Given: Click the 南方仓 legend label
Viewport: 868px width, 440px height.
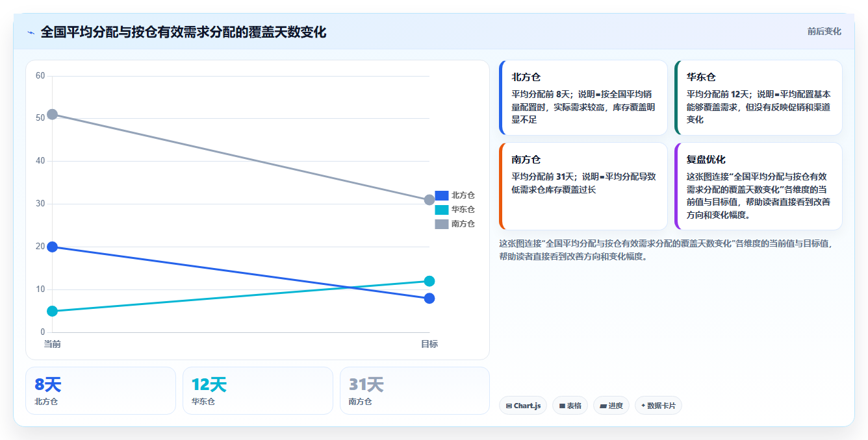Looking at the screenshot, I should coord(463,224).
